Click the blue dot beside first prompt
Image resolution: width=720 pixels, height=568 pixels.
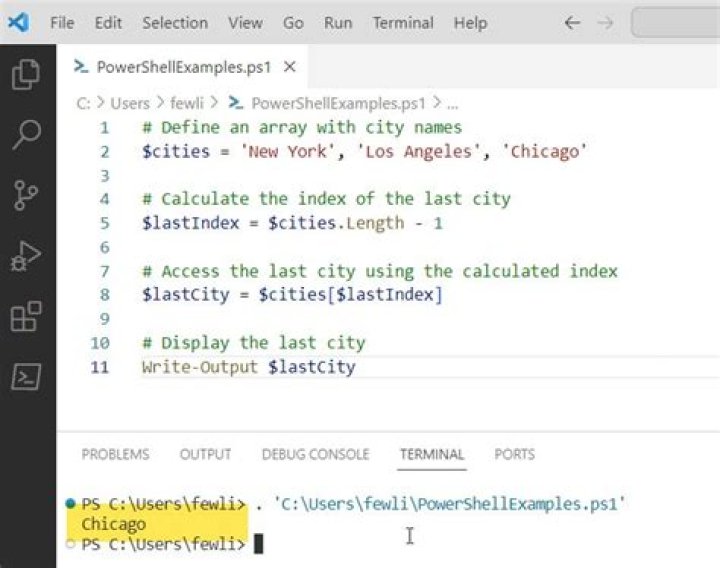pyautogui.click(x=70, y=503)
